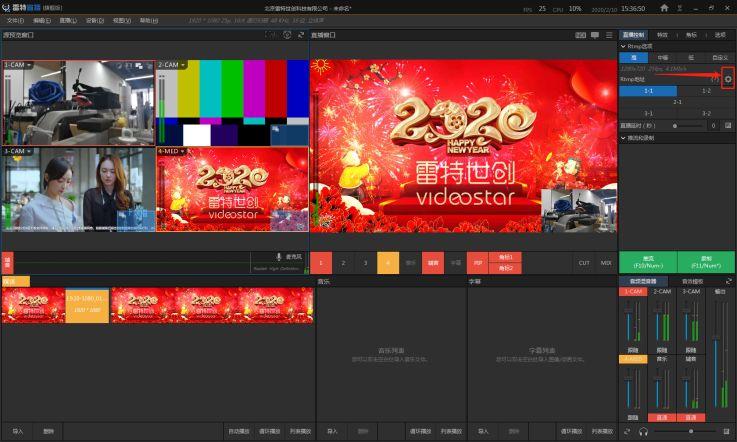This screenshot has height=442, width=737.
Task: Open the list menu icon in the live window header
Action: click(609, 35)
